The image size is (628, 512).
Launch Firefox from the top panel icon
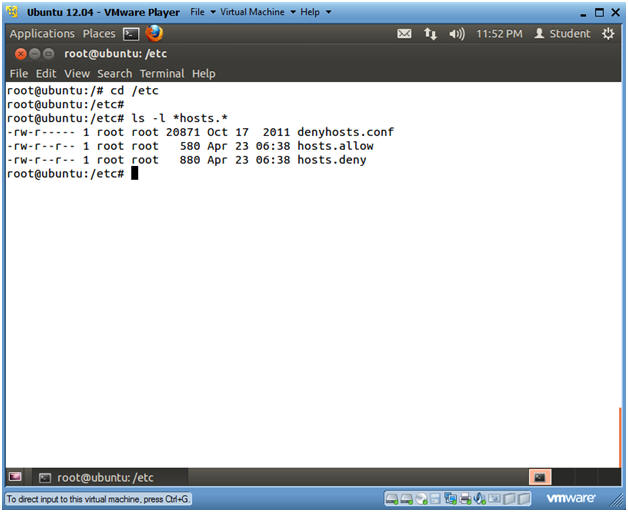(154, 33)
